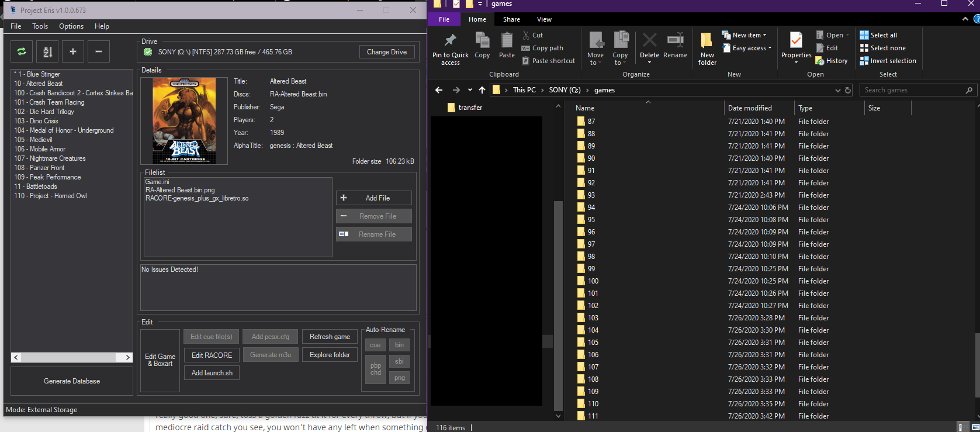Click Pin to Quick access icon
This screenshot has height=432, width=980.
pyautogui.click(x=451, y=40)
